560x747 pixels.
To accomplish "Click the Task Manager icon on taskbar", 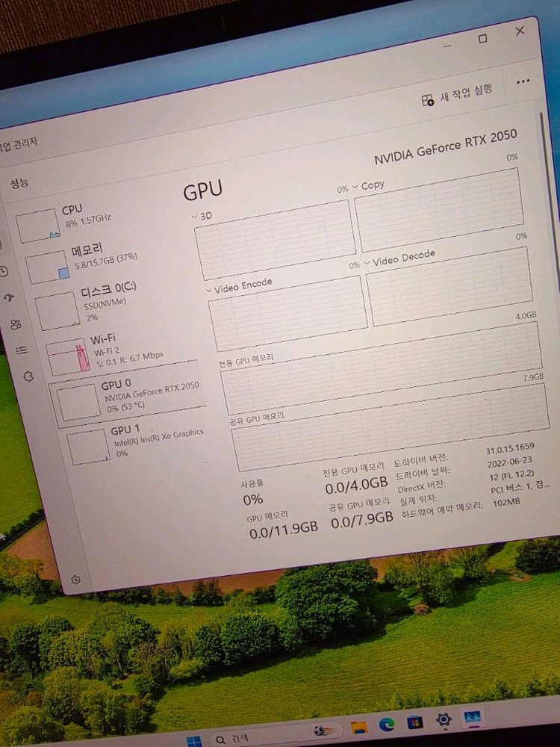I will click(x=472, y=717).
